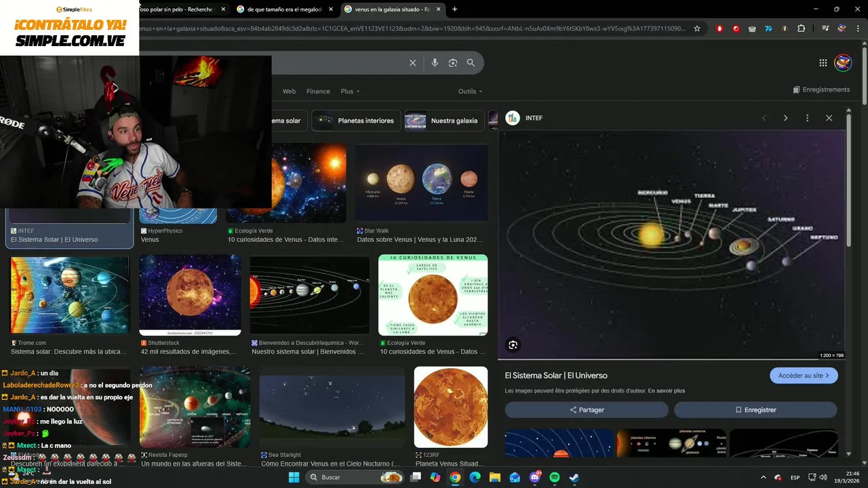Bookmark this page with star icon
Screen dimensions: 868x488
coord(696,28)
